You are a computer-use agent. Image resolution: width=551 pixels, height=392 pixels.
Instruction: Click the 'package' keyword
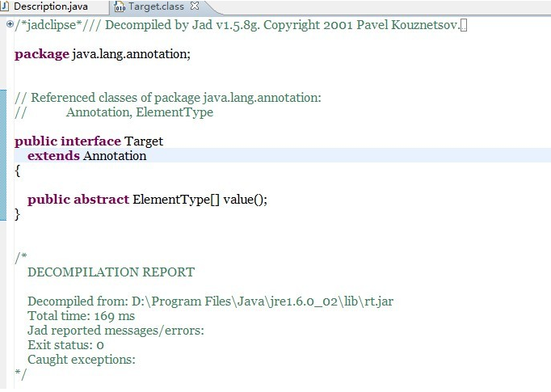tap(42, 54)
